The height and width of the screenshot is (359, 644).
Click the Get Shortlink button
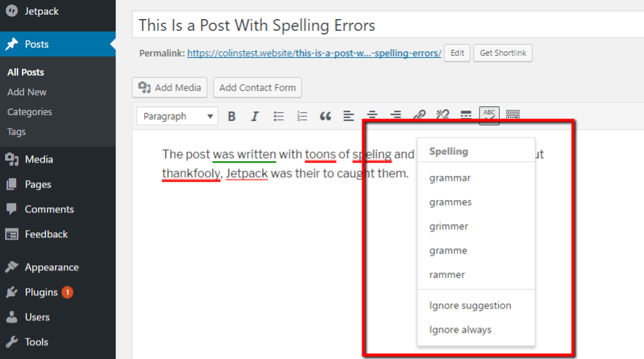pos(503,53)
